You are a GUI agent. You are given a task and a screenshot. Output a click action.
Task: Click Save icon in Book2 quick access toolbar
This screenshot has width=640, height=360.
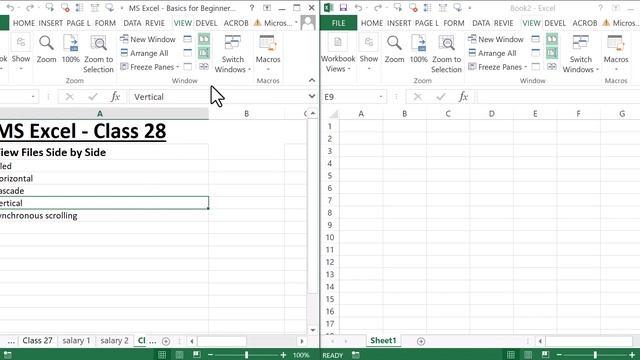pos(343,8)
